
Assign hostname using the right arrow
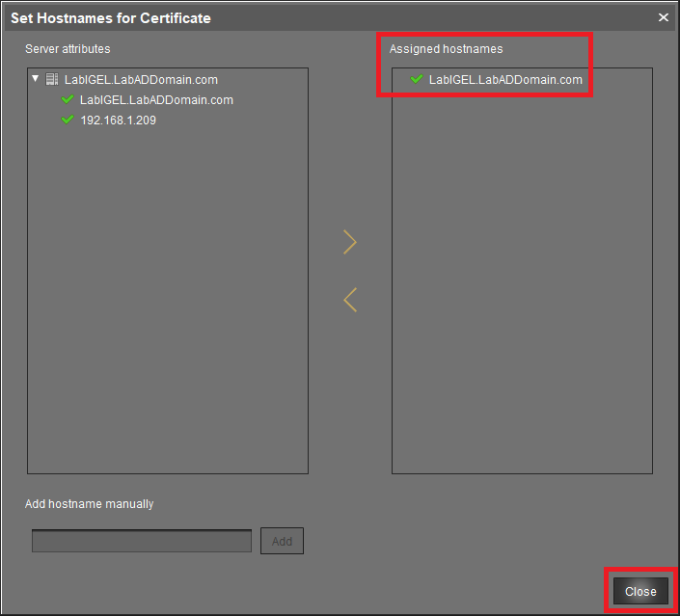350,242
